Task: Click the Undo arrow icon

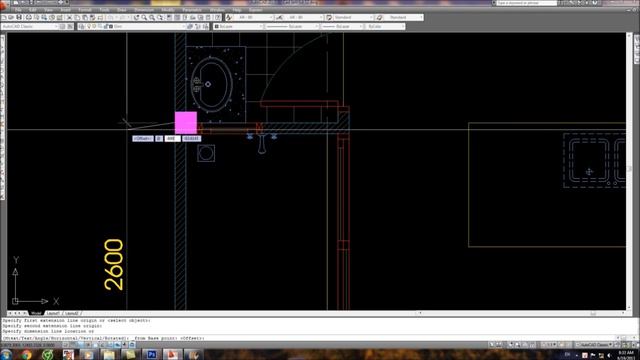Action: (110, 18)
